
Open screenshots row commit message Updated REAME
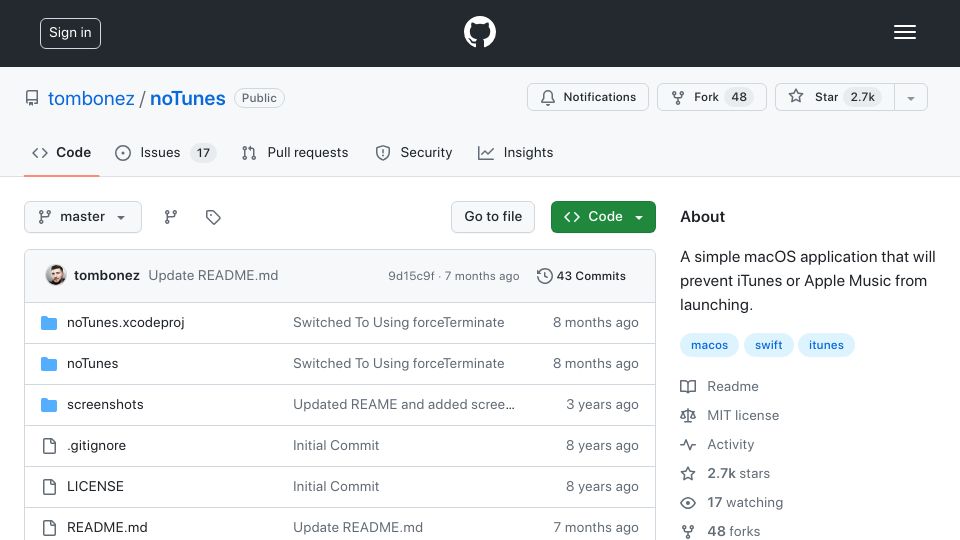pyautogui.click(x=403, y=405)
